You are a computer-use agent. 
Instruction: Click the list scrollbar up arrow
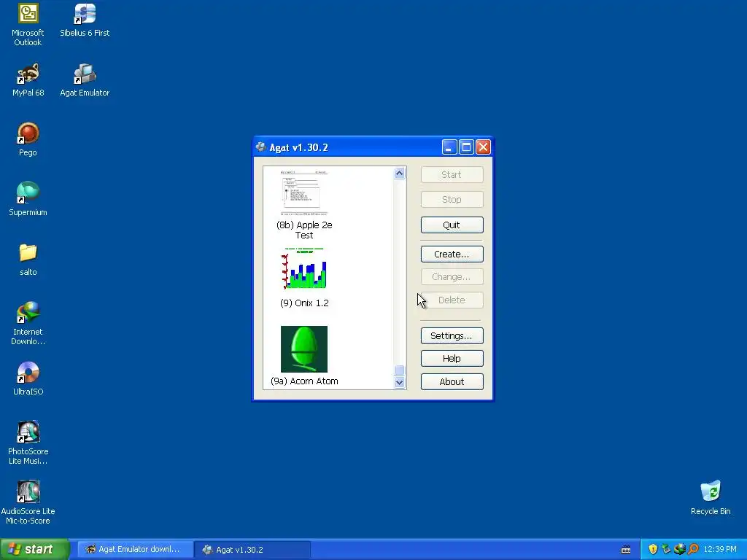[399, 173]
